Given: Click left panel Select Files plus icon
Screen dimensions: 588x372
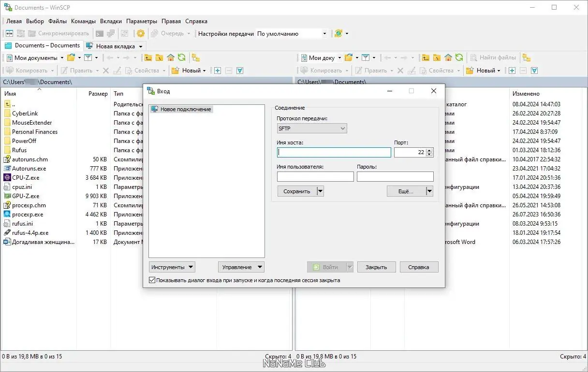Looking at the screenshot, I should pyautogui.click(x=218, y=71).
